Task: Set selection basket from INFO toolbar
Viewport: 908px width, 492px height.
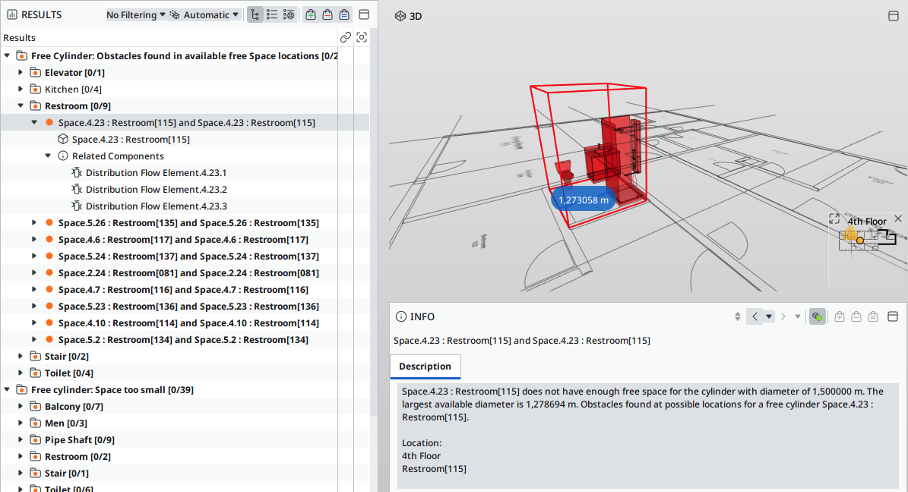Action: point(873,317)
